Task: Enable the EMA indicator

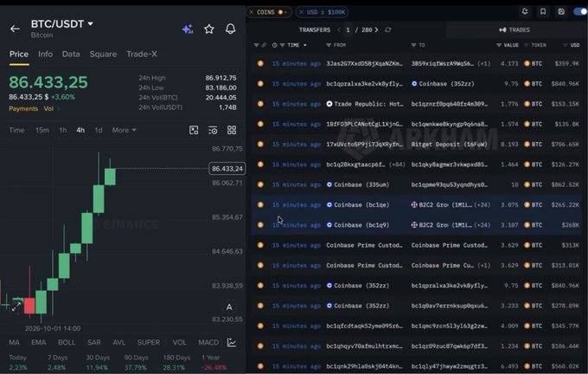Action: pos(39,343)
